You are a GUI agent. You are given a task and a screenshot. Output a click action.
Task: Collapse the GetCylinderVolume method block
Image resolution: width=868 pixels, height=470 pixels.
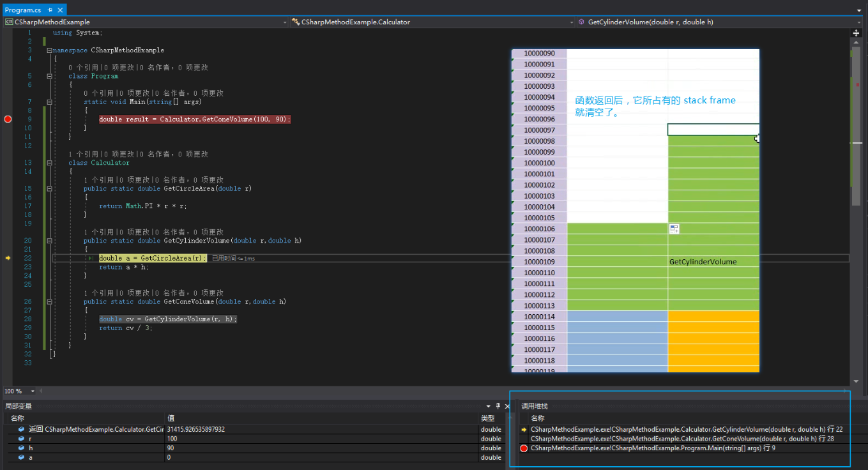(49, 241)
